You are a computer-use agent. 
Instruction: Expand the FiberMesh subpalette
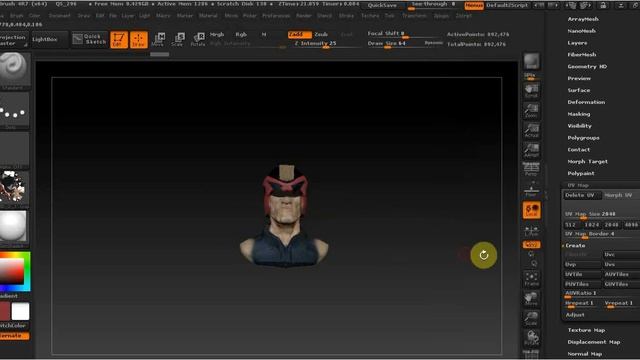[x=582, y=55]
